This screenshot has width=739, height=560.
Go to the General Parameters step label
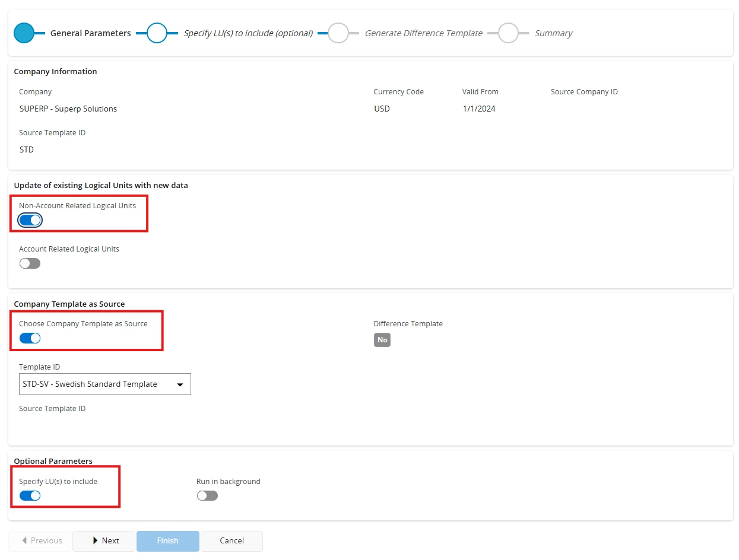pos(91,33)
